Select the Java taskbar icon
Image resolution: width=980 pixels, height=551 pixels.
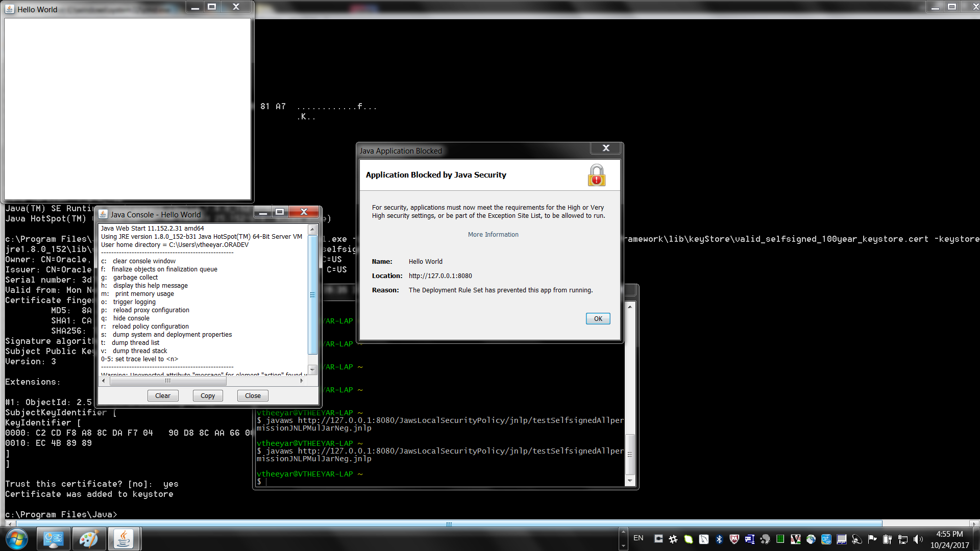coord(124,539)
